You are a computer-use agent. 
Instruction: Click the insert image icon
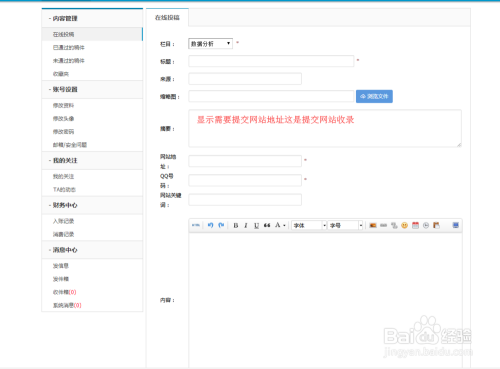[x=373, y=225]
